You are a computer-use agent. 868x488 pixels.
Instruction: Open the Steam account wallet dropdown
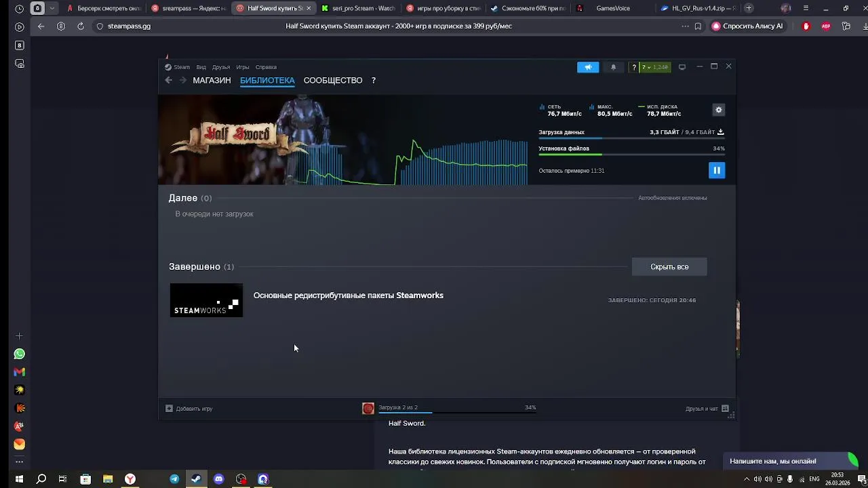tap(654, 67)
